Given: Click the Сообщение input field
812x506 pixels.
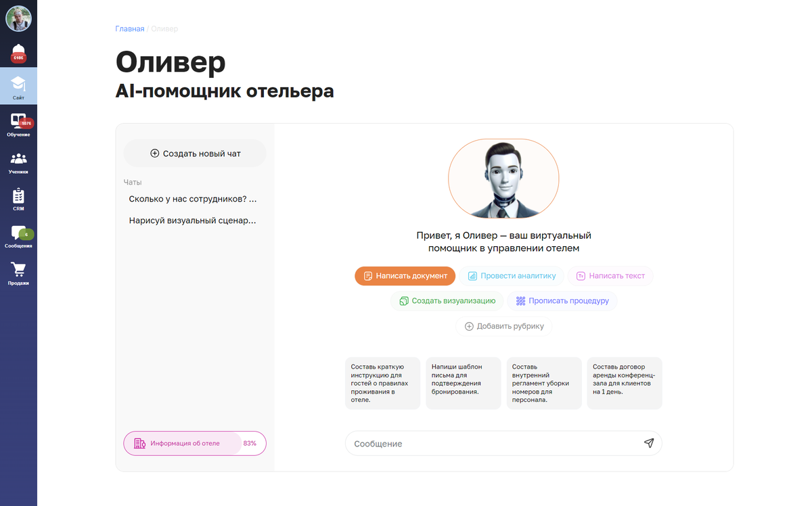Looking at the screenshot, I should click(494, 444).
